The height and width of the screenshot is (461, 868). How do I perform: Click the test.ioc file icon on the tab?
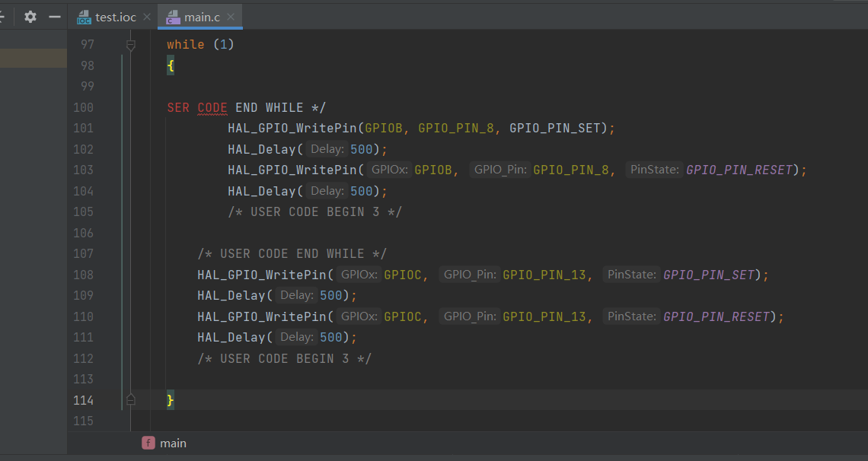(85, 17)
